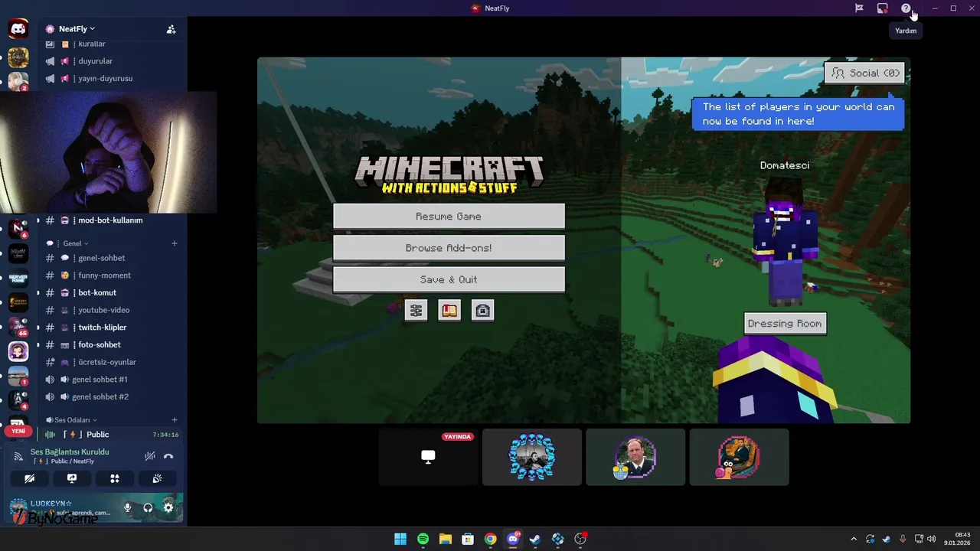Deafen with the headphones icon
This screenshot has height=551, width=980.
(x=148, y=507)
